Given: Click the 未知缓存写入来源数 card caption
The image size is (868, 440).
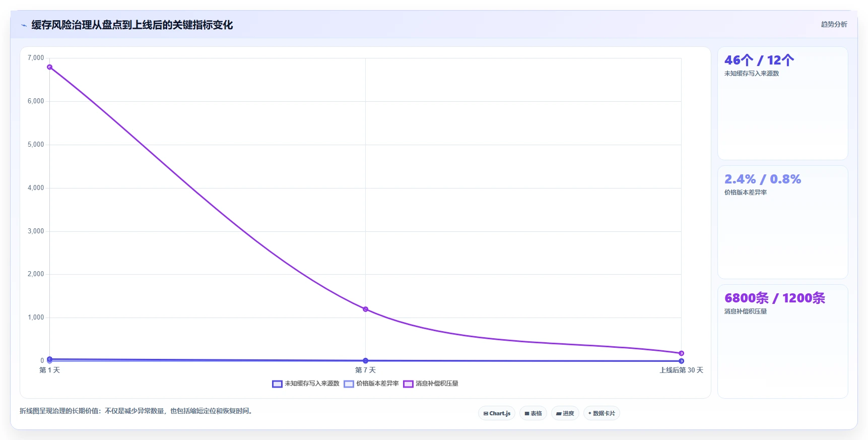Looking at the screenshot, I should [x=752, y=74].
